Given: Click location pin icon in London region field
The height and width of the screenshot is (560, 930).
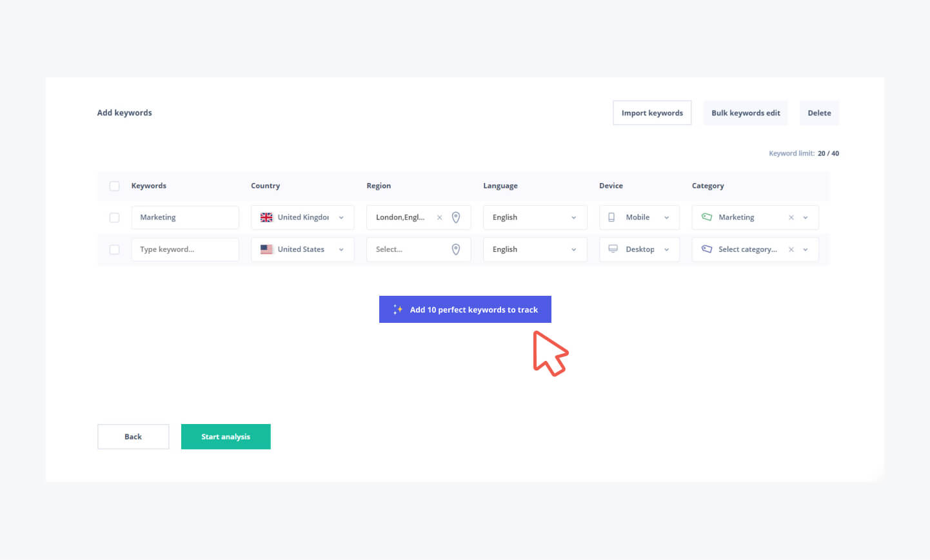Looking at the screenshot, I should click(455, 218).
